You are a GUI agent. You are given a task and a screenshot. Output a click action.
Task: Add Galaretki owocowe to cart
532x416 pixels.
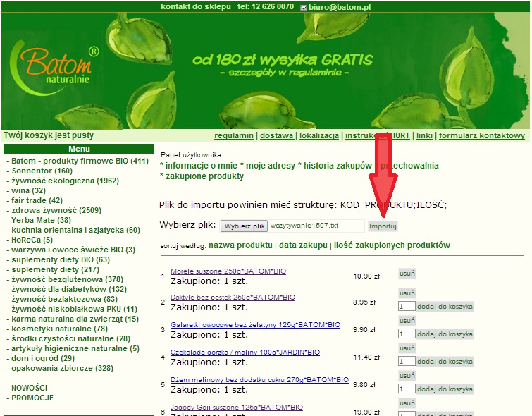pos(445,334)
